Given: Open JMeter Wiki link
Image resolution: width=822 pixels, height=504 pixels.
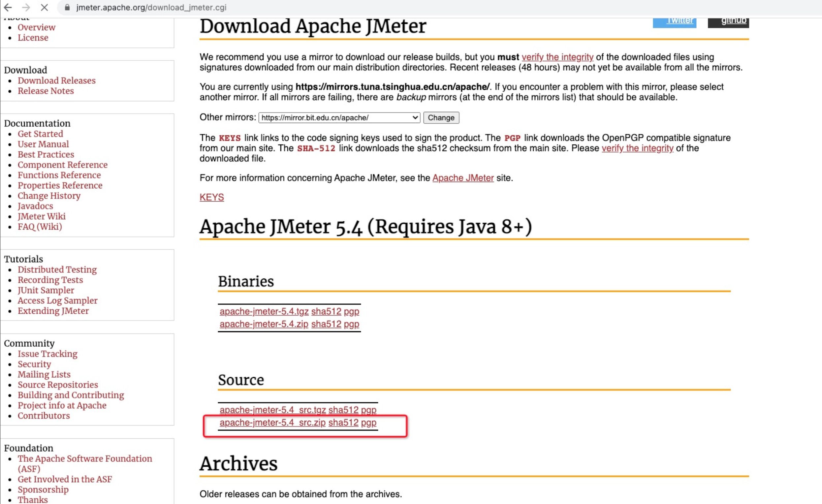Looking at the screenshot, I should 42,217.
